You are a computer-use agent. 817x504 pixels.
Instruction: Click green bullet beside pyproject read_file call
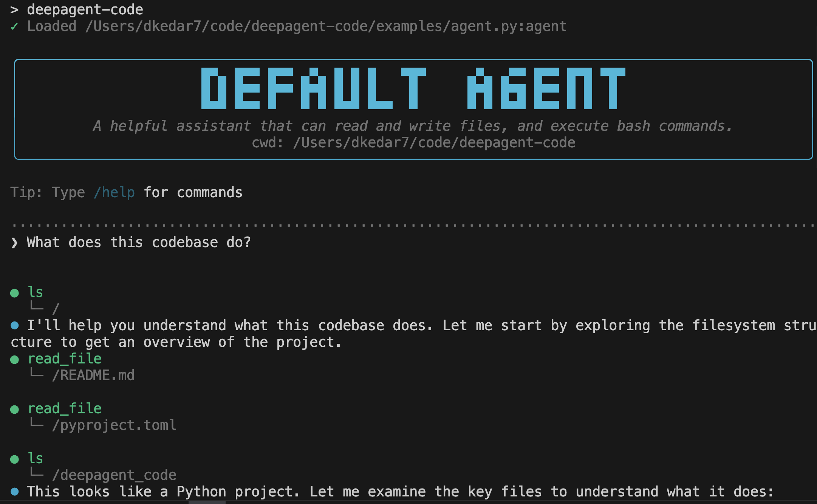point(15,409)
